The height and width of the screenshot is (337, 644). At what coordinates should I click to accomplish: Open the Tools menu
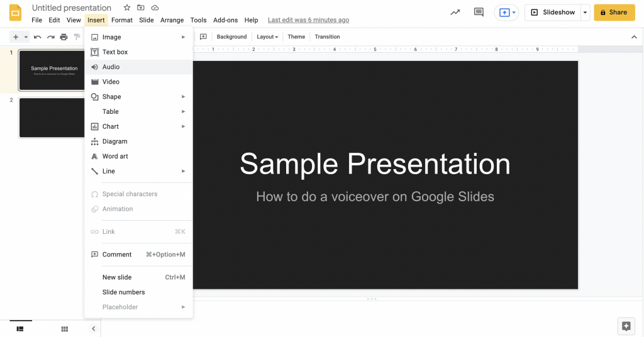click(x=198, y=19)
